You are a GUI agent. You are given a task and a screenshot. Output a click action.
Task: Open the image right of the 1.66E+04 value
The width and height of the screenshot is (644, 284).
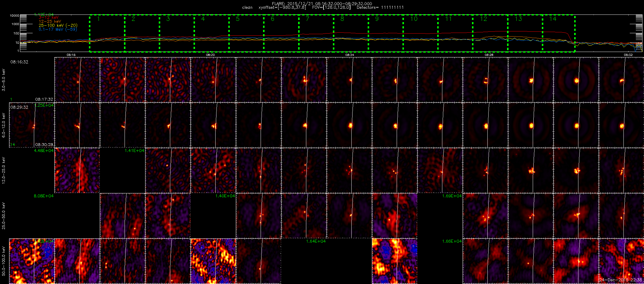(x=485, y=261)
